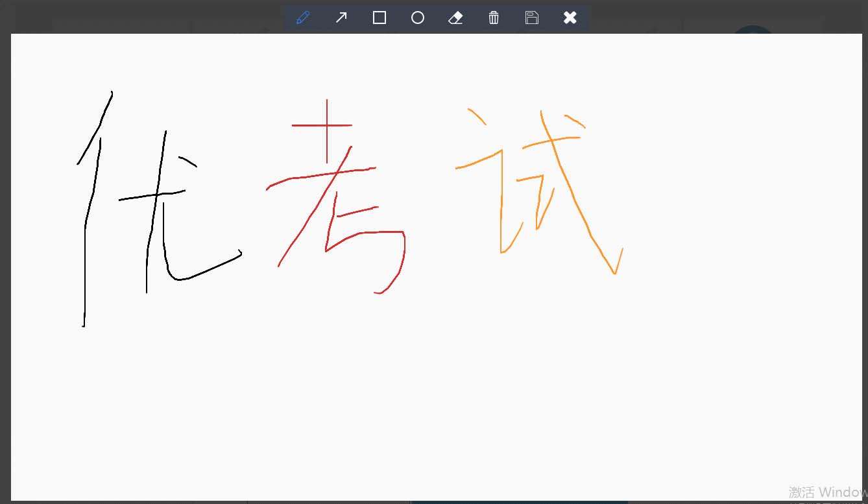Activate the eraser tool

(x=455, y=18)
